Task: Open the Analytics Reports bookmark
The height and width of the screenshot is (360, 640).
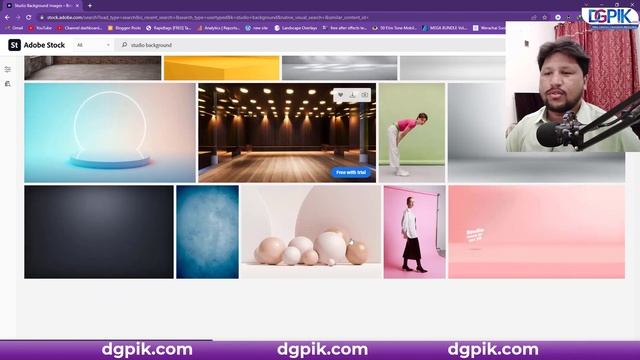Action: pyautogui.click(x=219, y=28)
